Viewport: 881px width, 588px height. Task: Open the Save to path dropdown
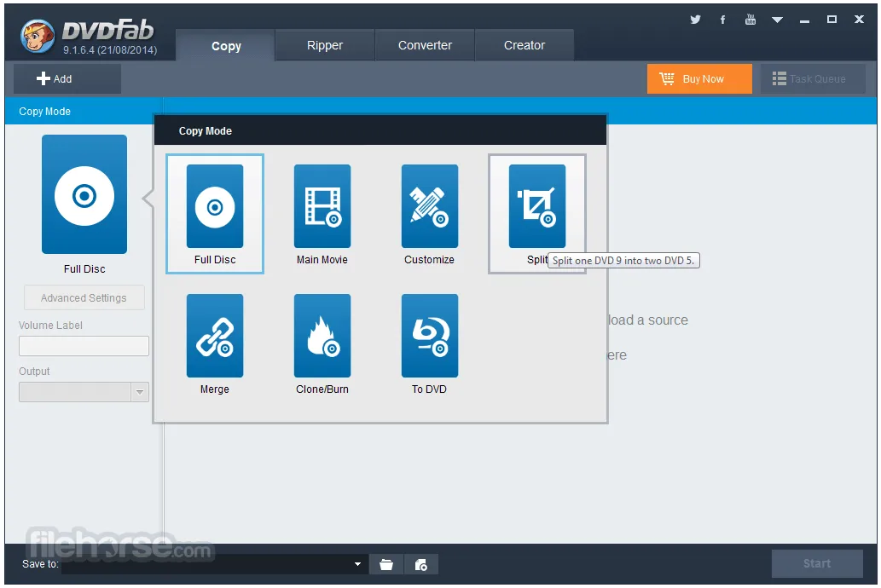click(x=357, y=564)
